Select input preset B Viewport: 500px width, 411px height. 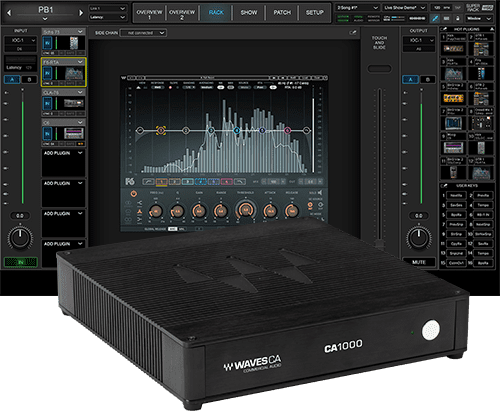click(x=29, y=80)
